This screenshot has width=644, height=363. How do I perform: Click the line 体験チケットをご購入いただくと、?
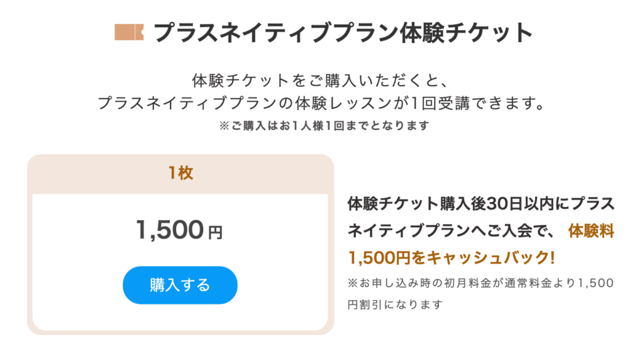coord(321,81)
